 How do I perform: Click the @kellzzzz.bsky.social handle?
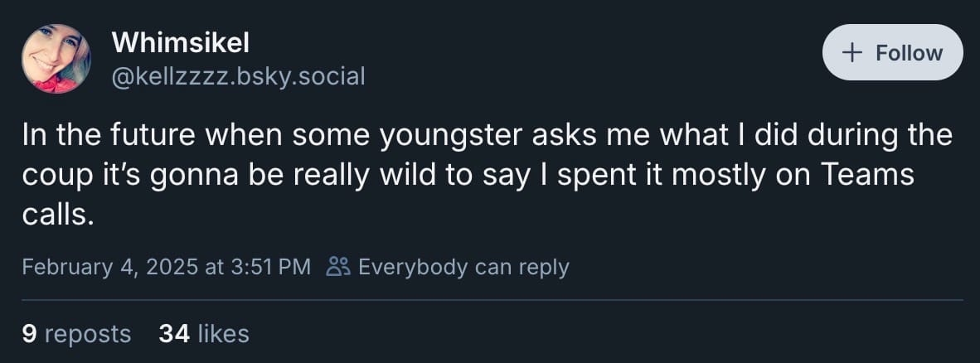[x=237, y=76]
